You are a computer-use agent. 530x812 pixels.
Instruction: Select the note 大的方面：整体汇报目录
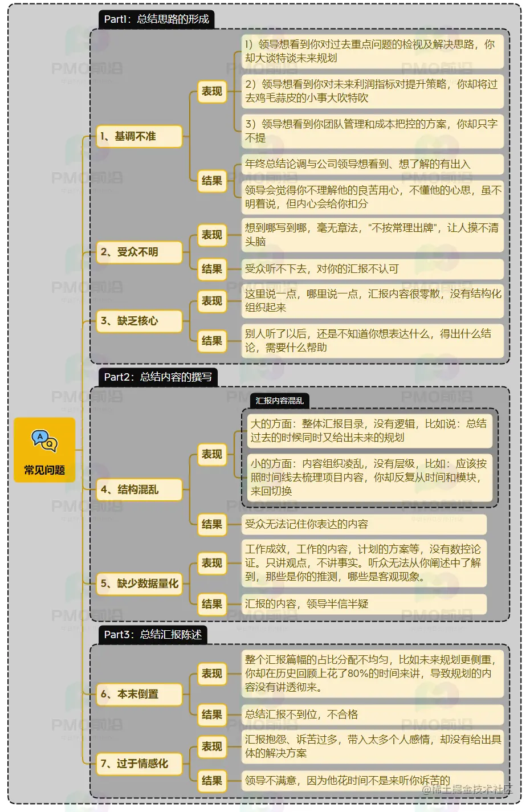pyautogui.click(x=370, y=431)
